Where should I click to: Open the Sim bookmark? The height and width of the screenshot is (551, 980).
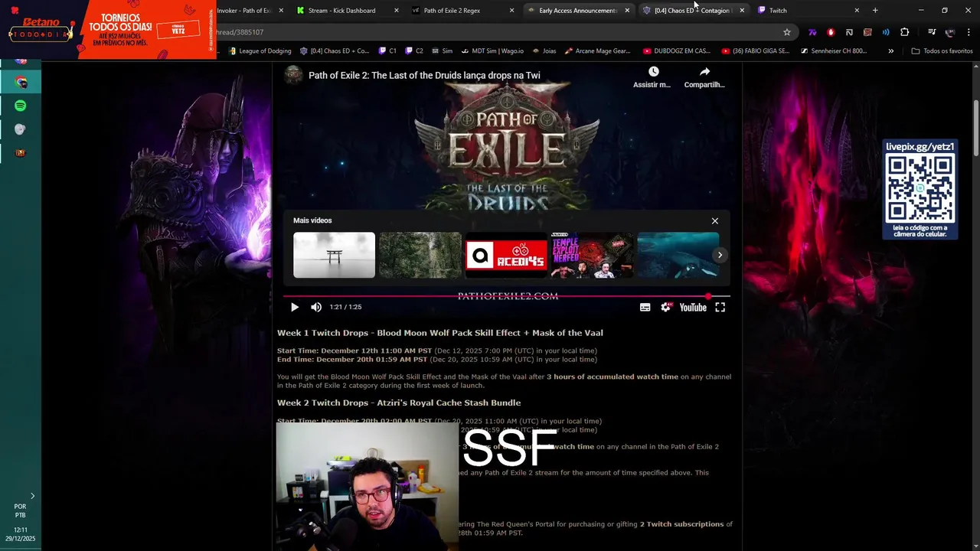point(442,51)
